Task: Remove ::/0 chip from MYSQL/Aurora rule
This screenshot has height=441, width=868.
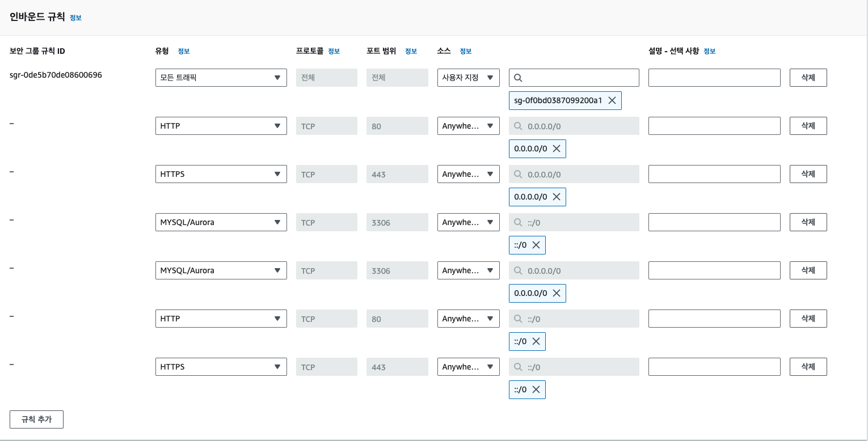Action: pos(536,245)
